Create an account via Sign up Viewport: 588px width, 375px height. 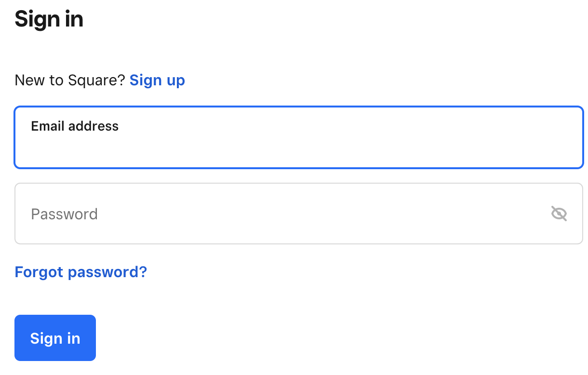157,80
